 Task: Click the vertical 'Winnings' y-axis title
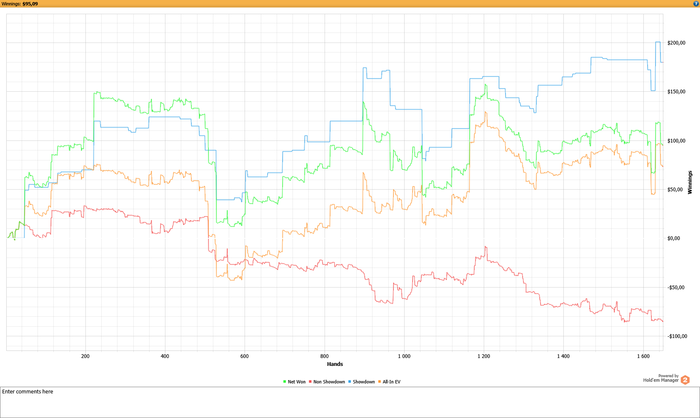point(690,182)
